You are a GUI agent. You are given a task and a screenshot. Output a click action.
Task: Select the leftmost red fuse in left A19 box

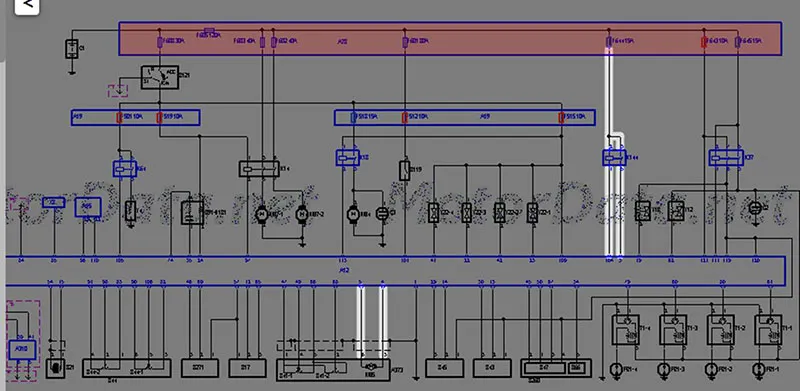[x=119, y=118]
